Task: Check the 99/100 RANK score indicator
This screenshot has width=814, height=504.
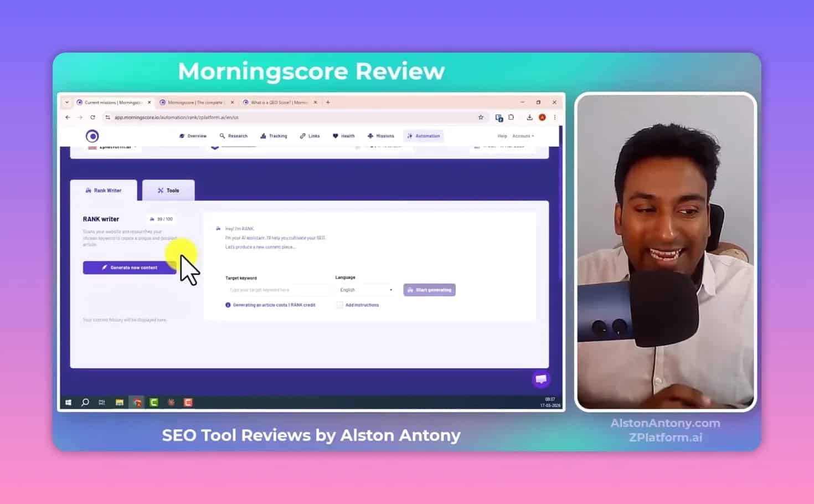Action: [161, 219]
